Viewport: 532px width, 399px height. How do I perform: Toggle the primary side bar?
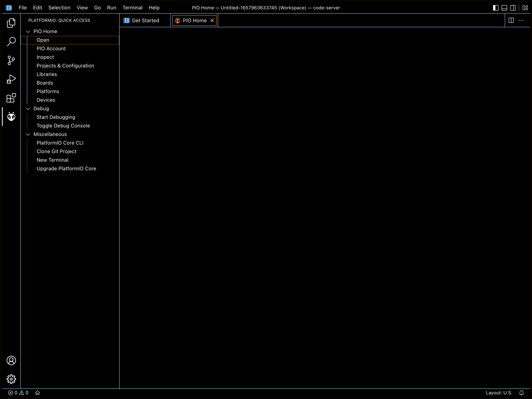[x=495, y=8]
